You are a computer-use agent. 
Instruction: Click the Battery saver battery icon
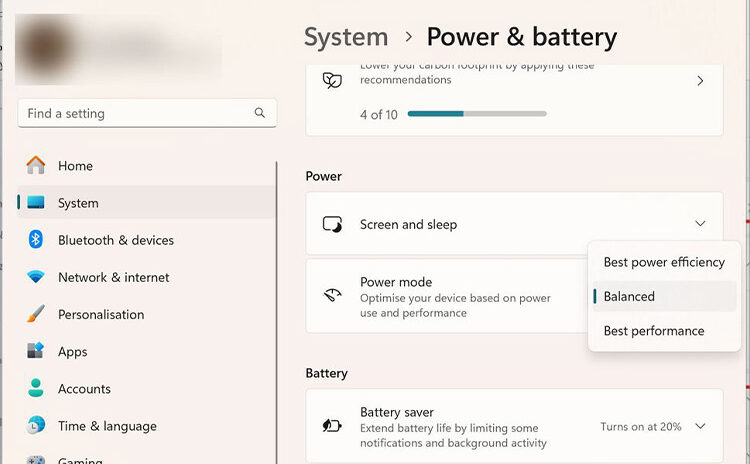[x=332, y=425]
